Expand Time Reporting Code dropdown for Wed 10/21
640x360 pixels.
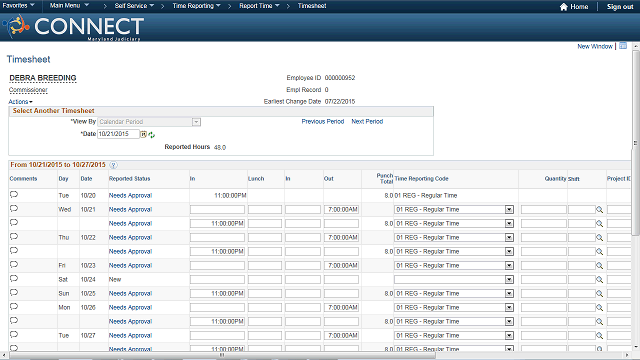pyautogui.click(x=509, y=209)
